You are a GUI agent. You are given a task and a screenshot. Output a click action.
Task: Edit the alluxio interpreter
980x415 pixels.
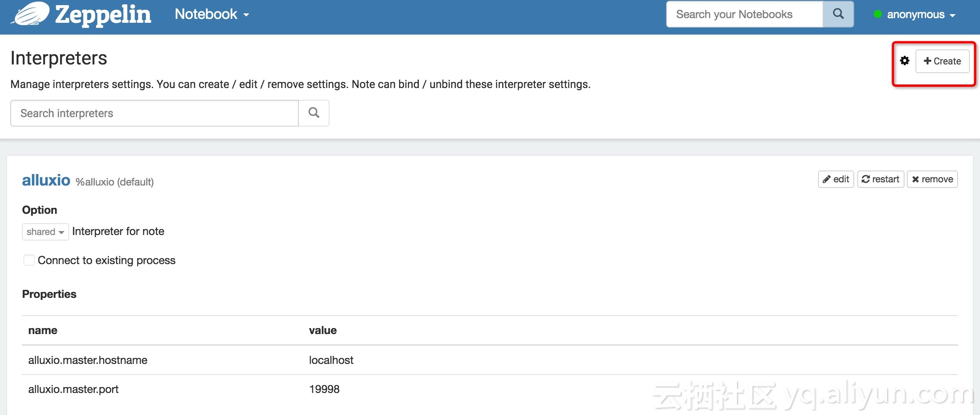[x=836, y=179]
